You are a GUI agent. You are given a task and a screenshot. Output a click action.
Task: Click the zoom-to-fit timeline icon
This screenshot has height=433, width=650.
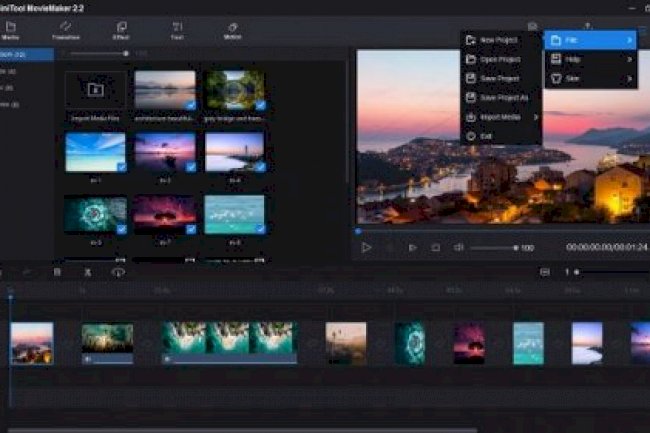point(545,272)
